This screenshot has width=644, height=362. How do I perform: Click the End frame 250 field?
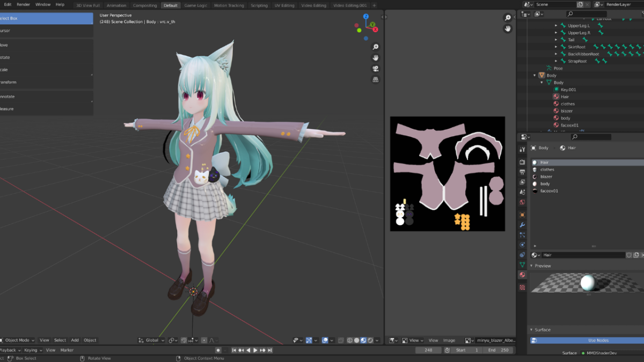click(x=498, y=350)
